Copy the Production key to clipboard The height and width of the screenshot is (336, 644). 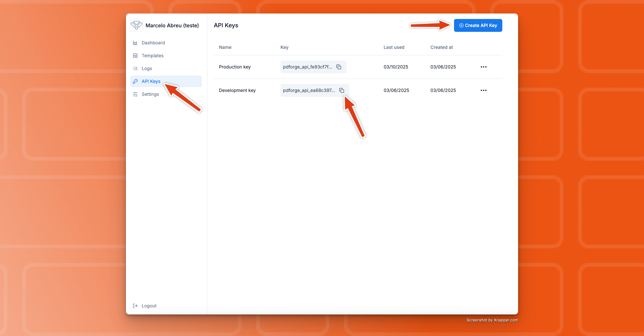339,67
